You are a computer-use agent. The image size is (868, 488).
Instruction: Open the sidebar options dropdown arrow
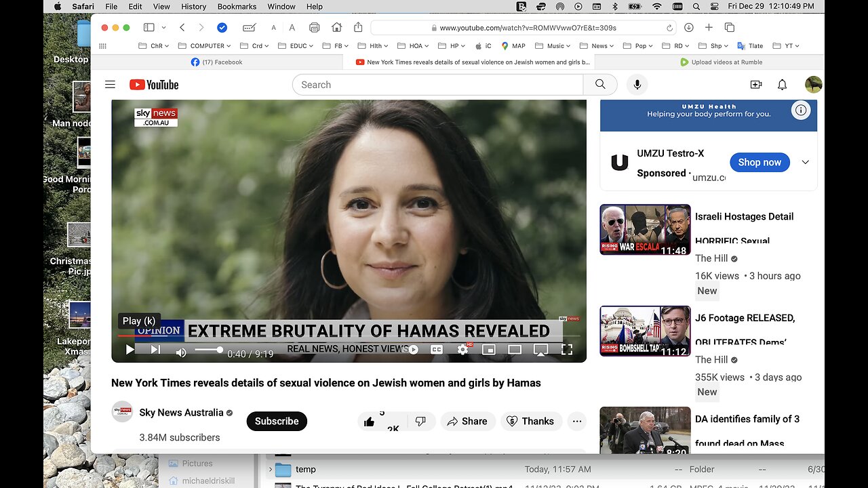pos(164,28)
